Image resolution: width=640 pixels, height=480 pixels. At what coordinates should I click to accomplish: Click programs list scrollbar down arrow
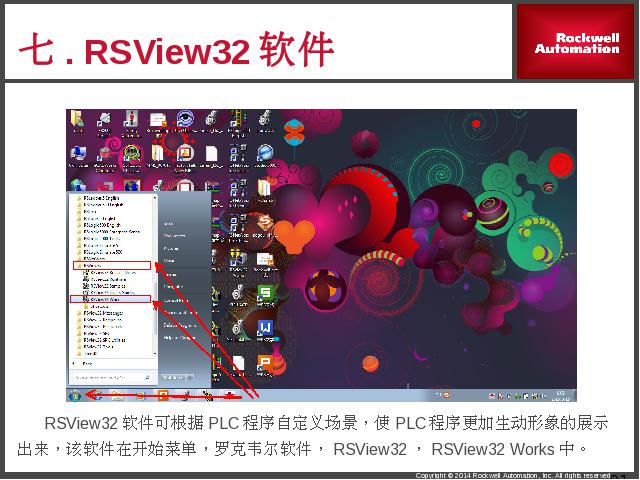tap(155, 353)
